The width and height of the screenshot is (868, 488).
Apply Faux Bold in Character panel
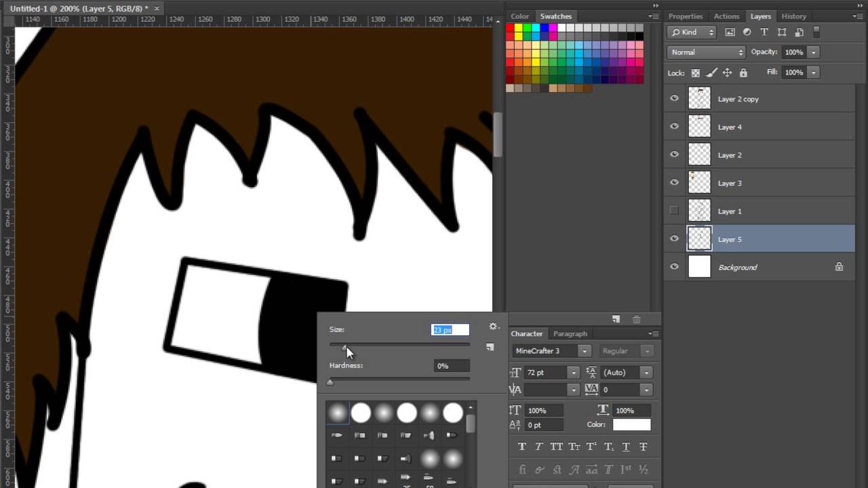(522, 447)
